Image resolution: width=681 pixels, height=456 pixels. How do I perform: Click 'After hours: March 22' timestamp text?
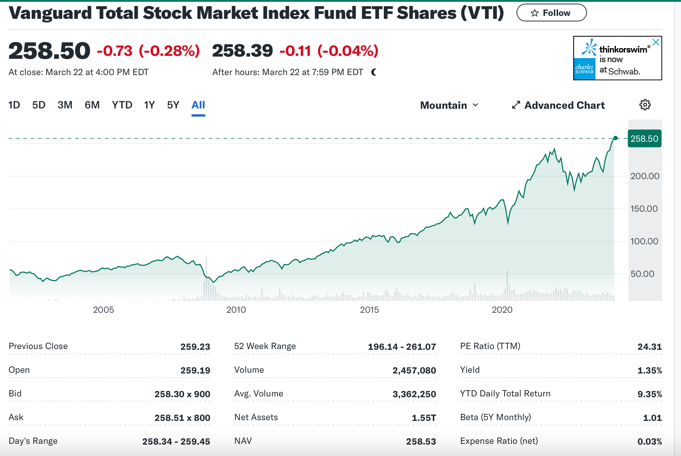point(288,72)
